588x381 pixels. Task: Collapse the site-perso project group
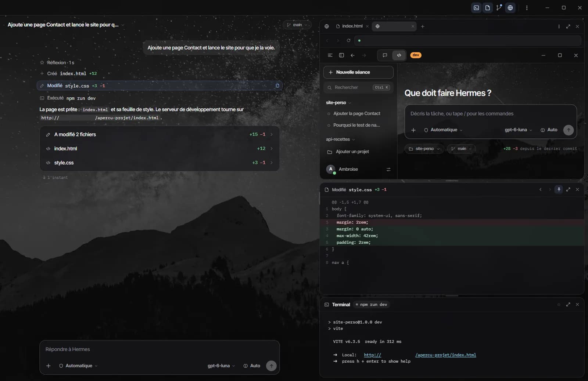pos(338,103)
